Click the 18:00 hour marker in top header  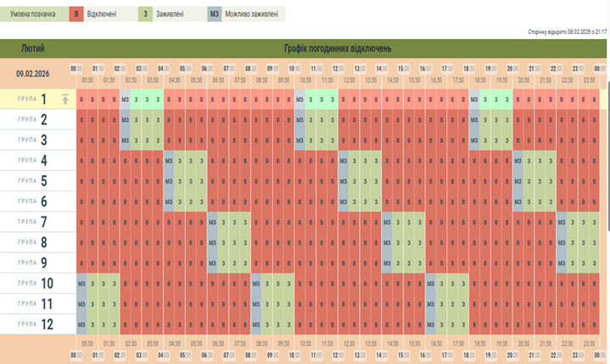pyautogui.click(x=469, y=68)
